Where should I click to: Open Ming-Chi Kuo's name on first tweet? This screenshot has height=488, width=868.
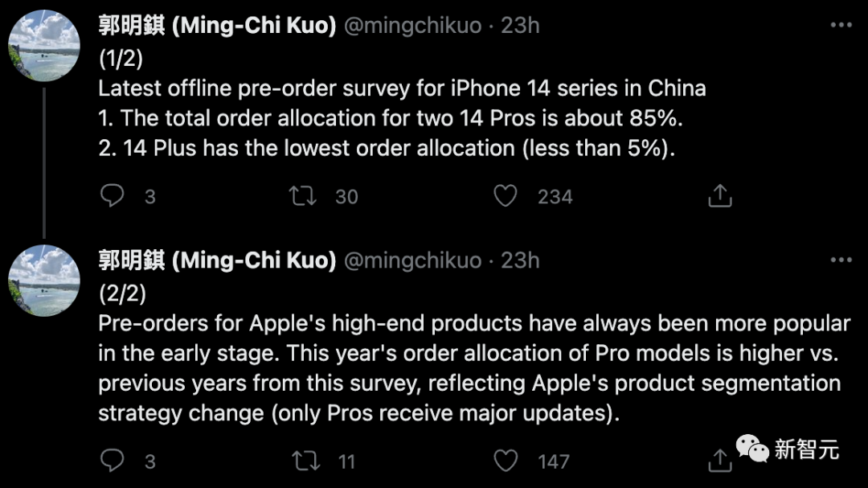217,26
